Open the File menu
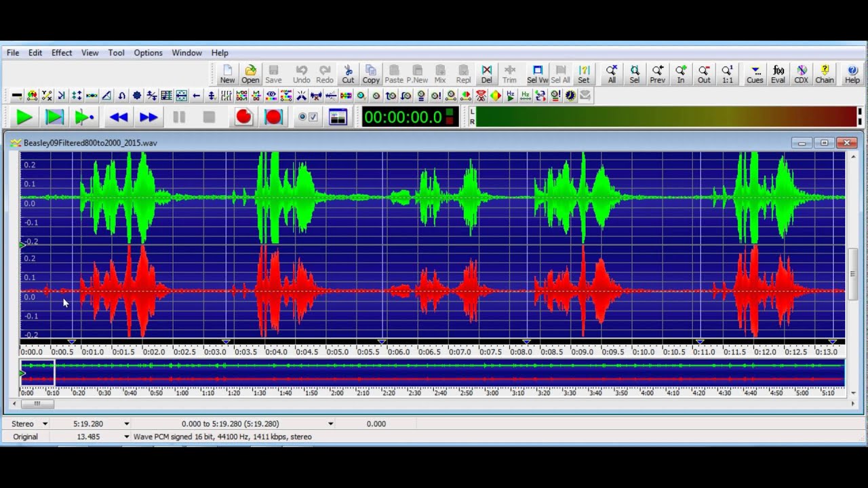The image size is (868, 488). [13, 52]
